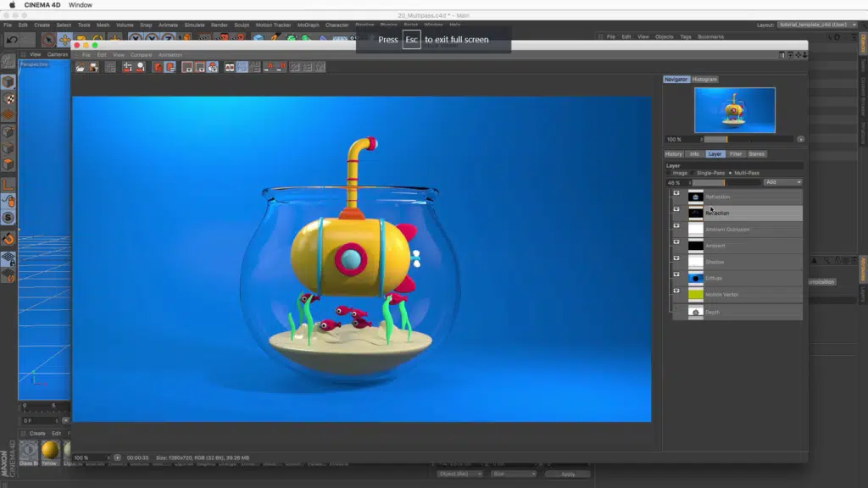Image resolution: width=868 pixels, height=488 pixels.
Task: Select the Move tool in main toolbar
Action: pos(64,40)
